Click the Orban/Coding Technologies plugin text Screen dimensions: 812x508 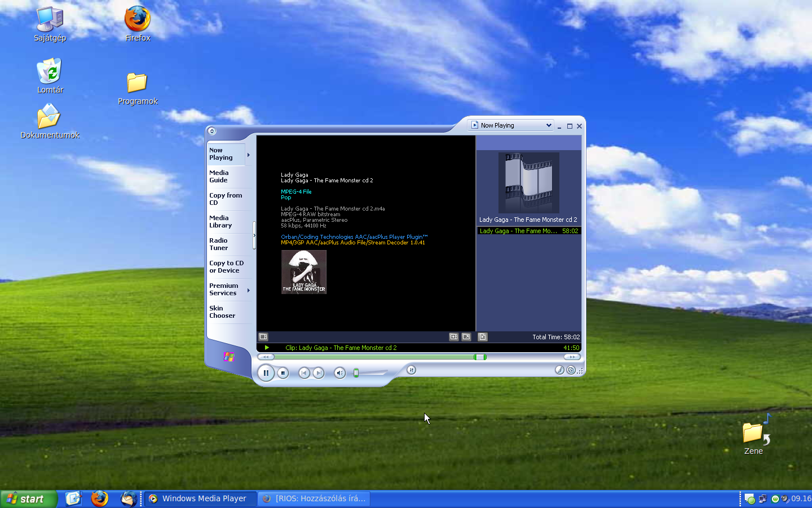[x=354, y=237]
